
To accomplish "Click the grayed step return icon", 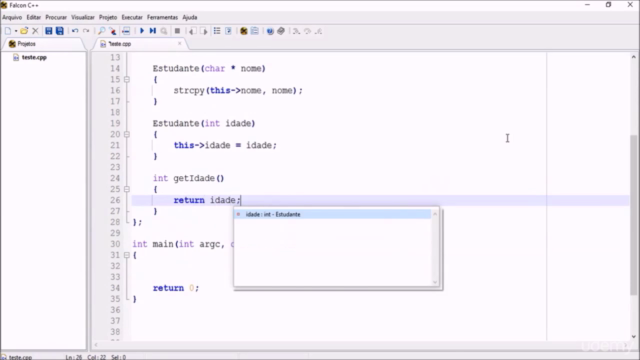I will 307,31.
